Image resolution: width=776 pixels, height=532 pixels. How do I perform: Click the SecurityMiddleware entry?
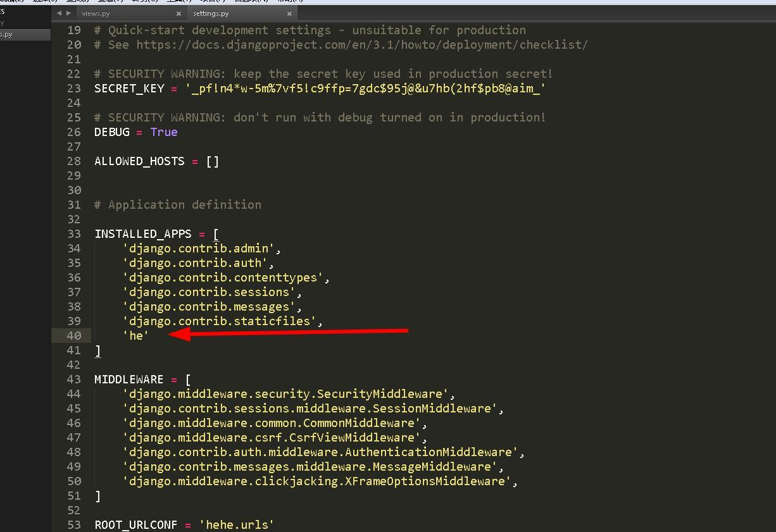click(285, 393)
